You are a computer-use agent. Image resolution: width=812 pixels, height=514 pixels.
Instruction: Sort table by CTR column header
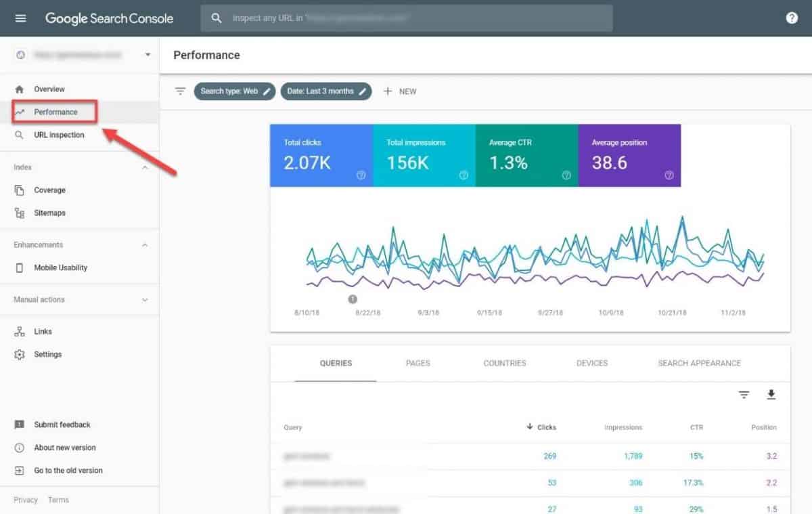(696, 427)
